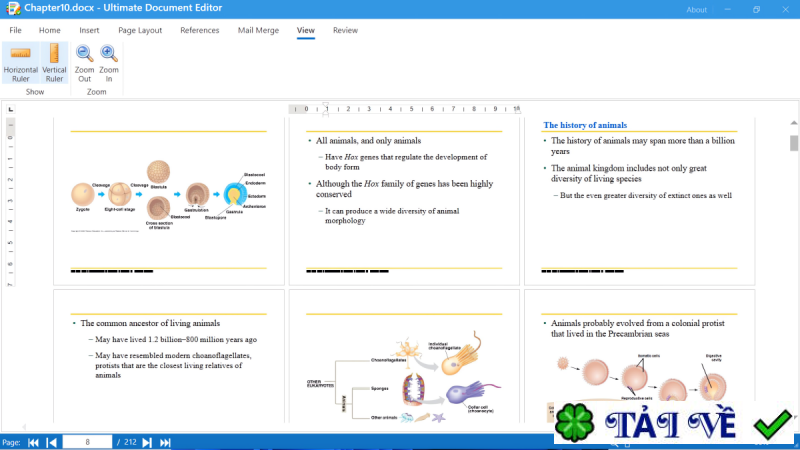Click the choanoflagellates phylogeny diagram
Viewport: 800px width, 450px height.
(x=404, y=378)
